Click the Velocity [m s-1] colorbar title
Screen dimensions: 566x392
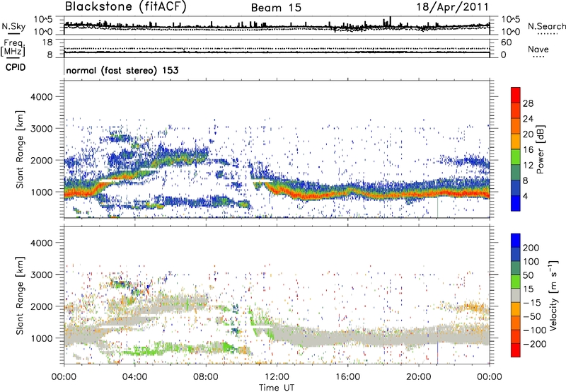coord(553,295)
